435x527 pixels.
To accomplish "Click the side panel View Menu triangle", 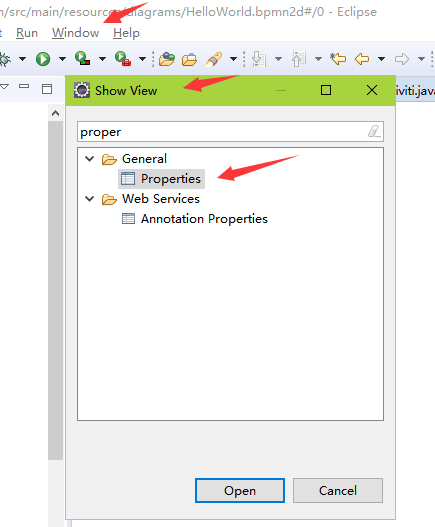I will (x=5, y=87).
